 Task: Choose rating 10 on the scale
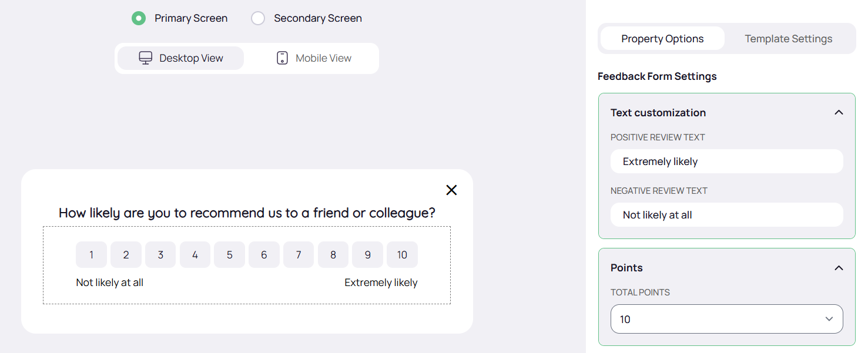pos(402,255)
